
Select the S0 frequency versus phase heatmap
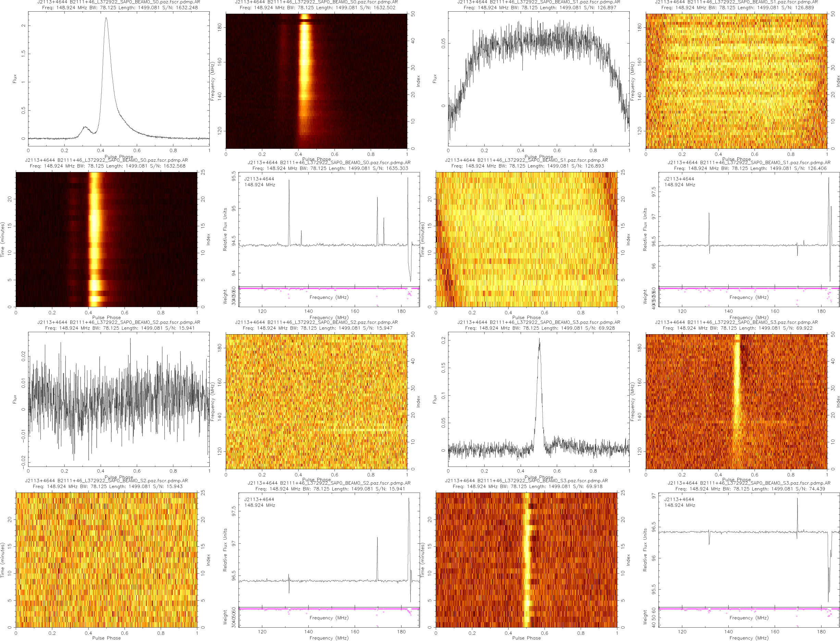point(316,81)
